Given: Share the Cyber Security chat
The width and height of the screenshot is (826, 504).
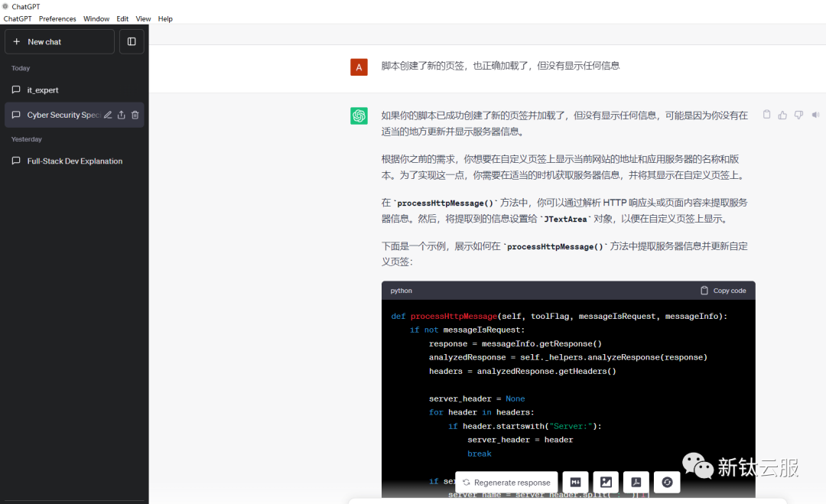Looking at the screenshot, I should pos(121,115).
